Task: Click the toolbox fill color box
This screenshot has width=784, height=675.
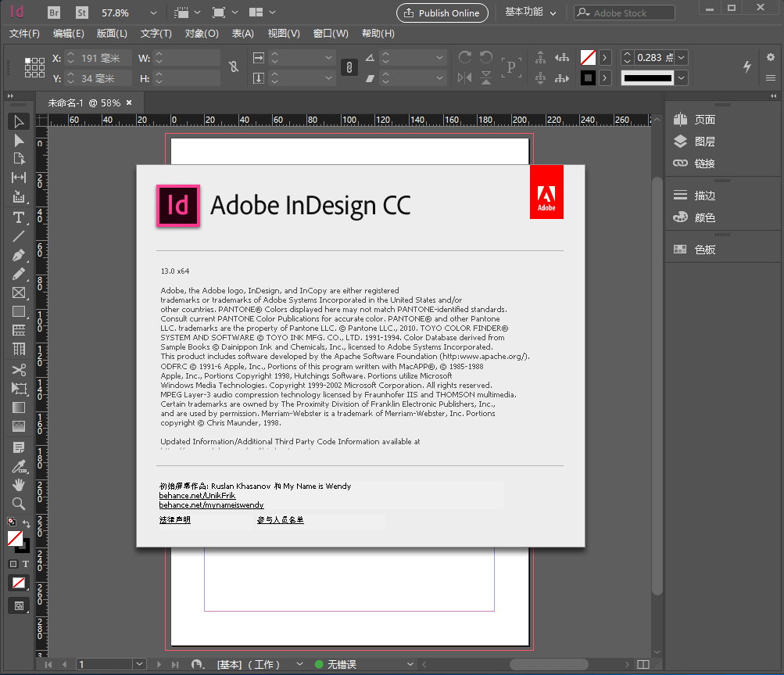Action: point(15,538)
